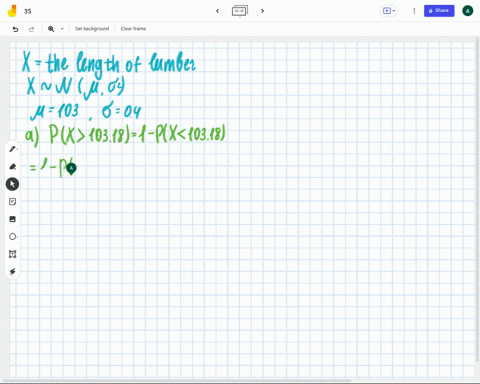
Task: Activate the Laser pointer tool
Action: click(13, 271)
